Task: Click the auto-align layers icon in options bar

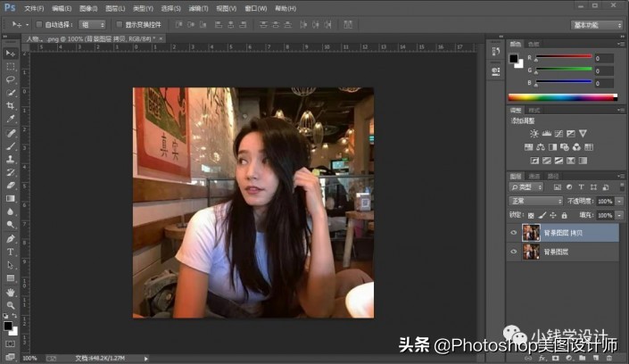Action: [x=348, y=24]
